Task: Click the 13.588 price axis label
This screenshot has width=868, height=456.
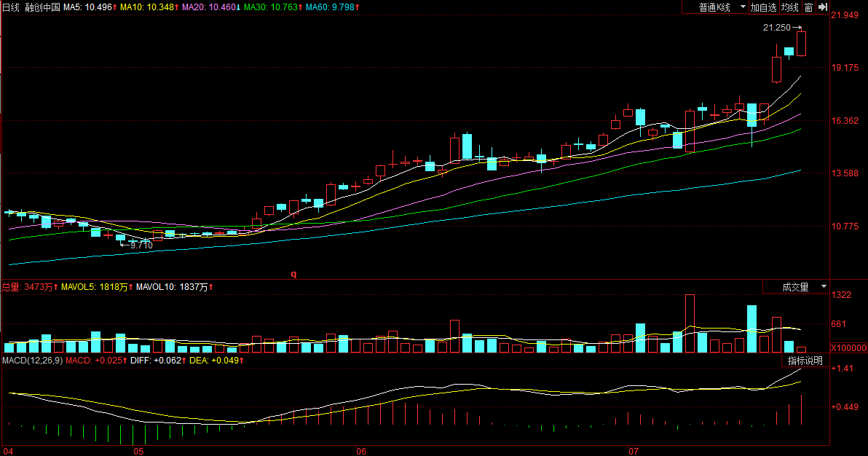Action: (x=845, y=173)
